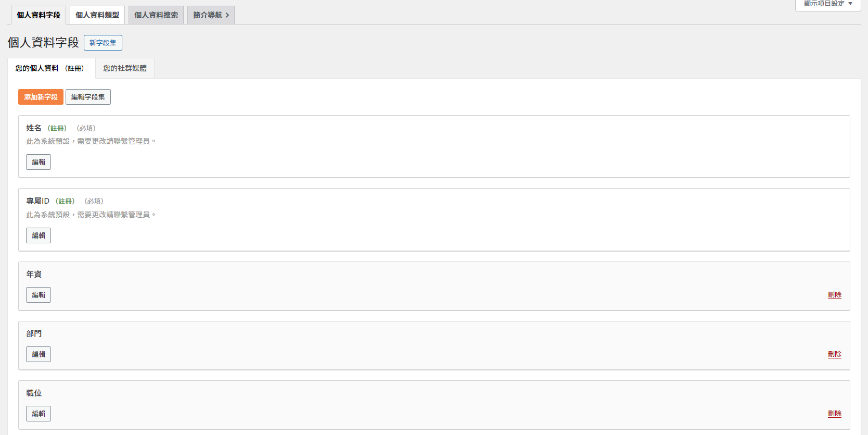Click the 新字段集 button

click(103, 43)
